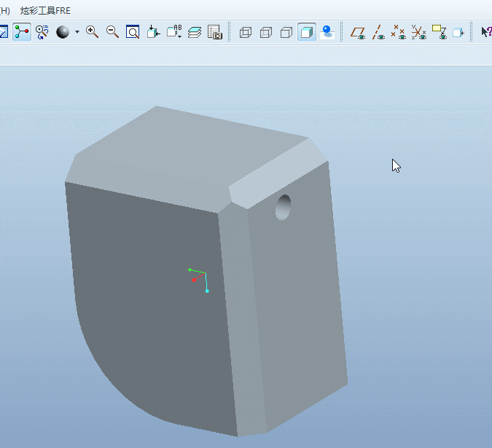Click the cube with arrow icon
492x448 pixels.
[x=458, y=32]
